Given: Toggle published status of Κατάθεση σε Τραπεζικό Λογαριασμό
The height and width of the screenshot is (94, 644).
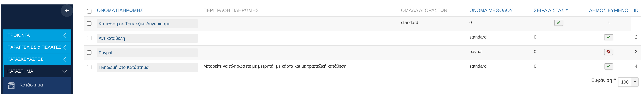Looking at the screenshot, I should (558, 23).
